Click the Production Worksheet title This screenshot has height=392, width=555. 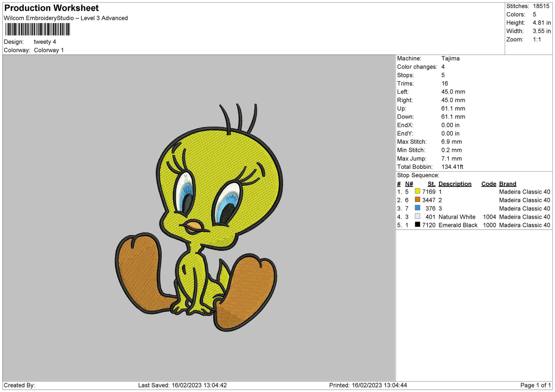(51, 8)
